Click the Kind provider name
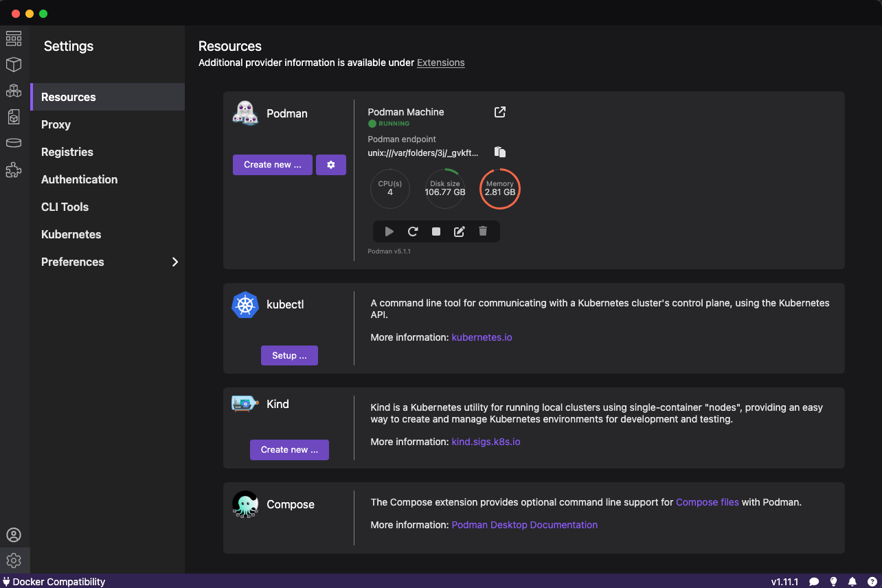Screen dimensions: 882x588 [x=278, y=404]
